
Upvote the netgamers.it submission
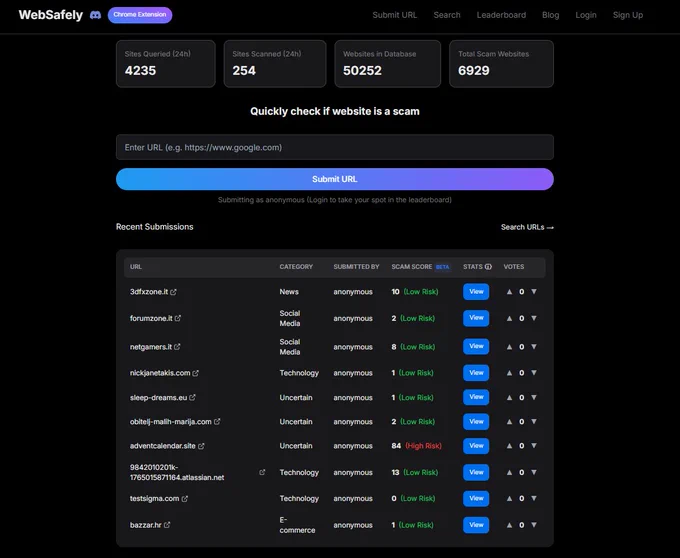[x=510, y=347]
